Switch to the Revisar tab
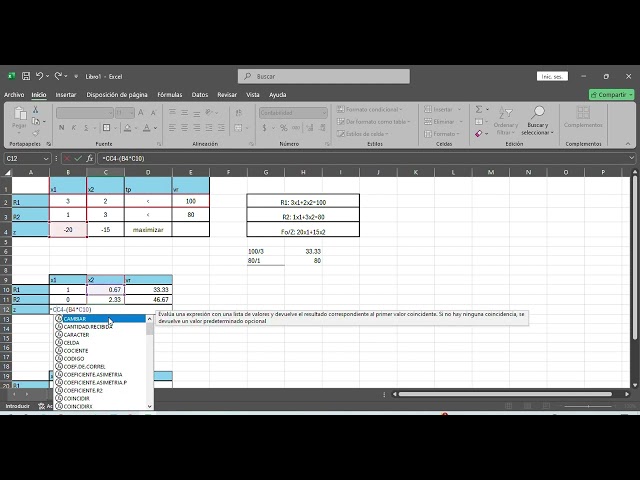 click(x=227, y=95)
